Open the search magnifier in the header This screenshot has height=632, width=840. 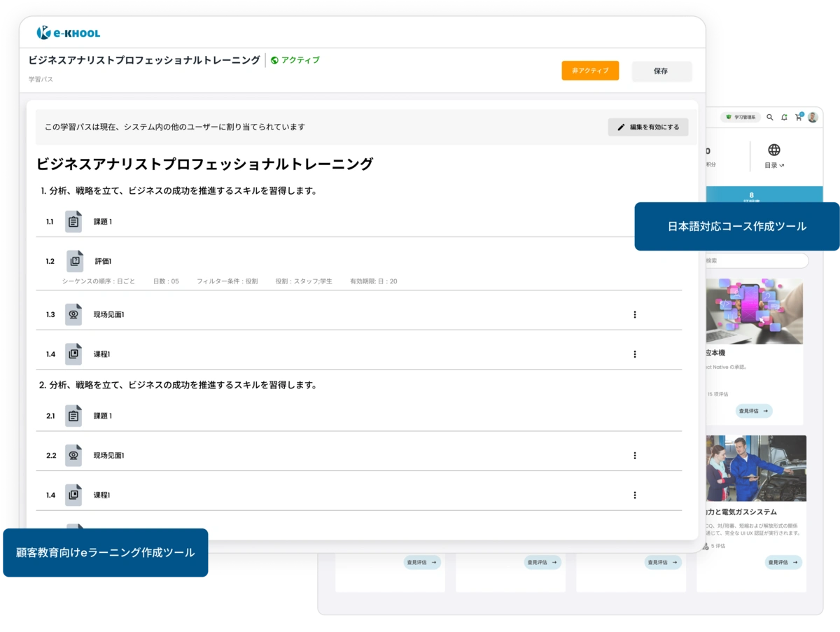769,118
